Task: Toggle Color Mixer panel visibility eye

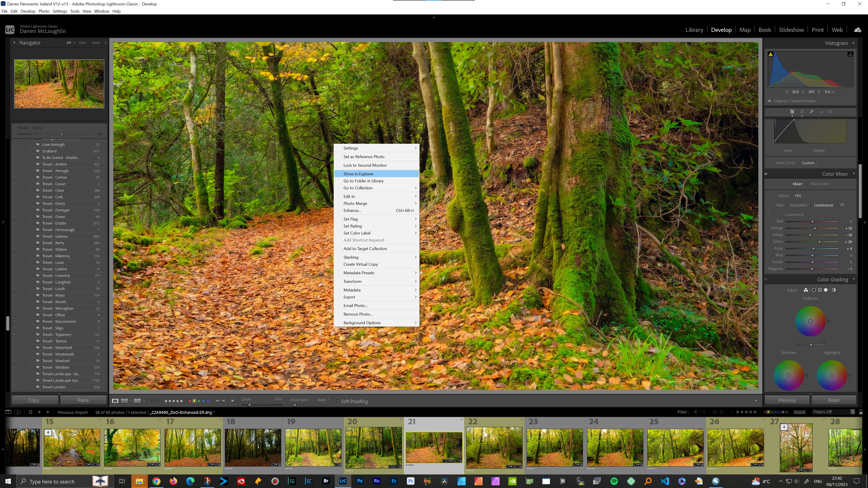Action: [x=766, y=174]
